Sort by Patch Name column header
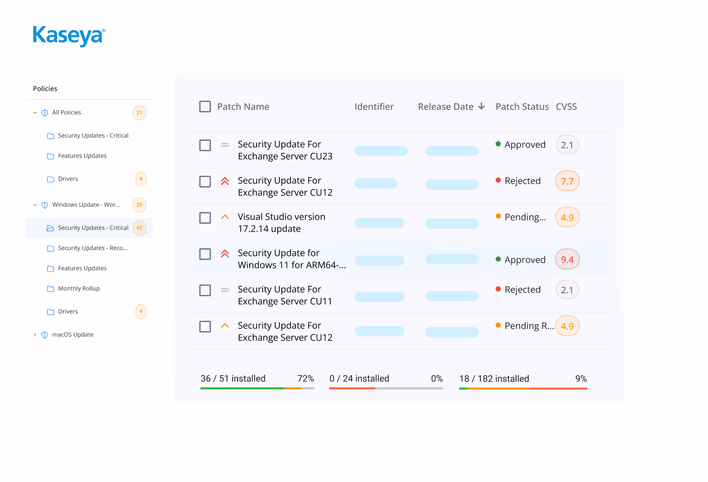 [243, 107]
